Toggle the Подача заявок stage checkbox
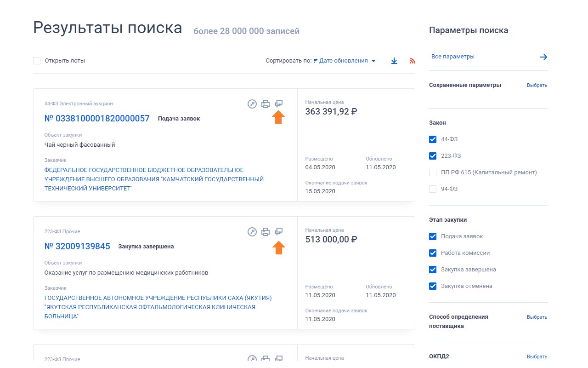 [x=432, y=236]
